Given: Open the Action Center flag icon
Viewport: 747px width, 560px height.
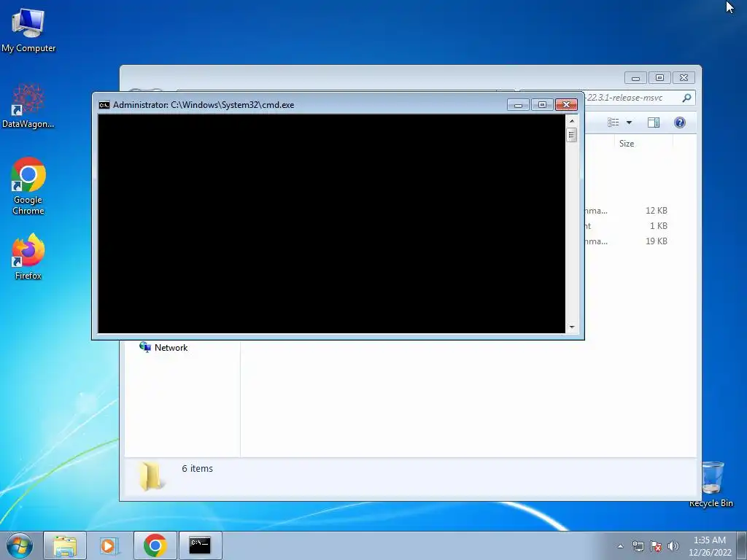Looking at the screenshot, I should pos(656,546).
